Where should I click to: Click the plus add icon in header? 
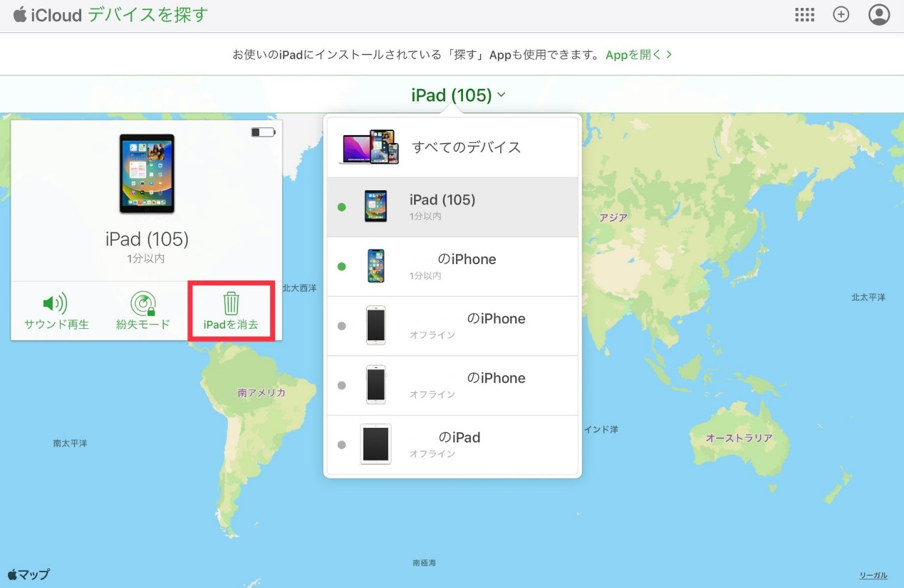click(841, 15)
